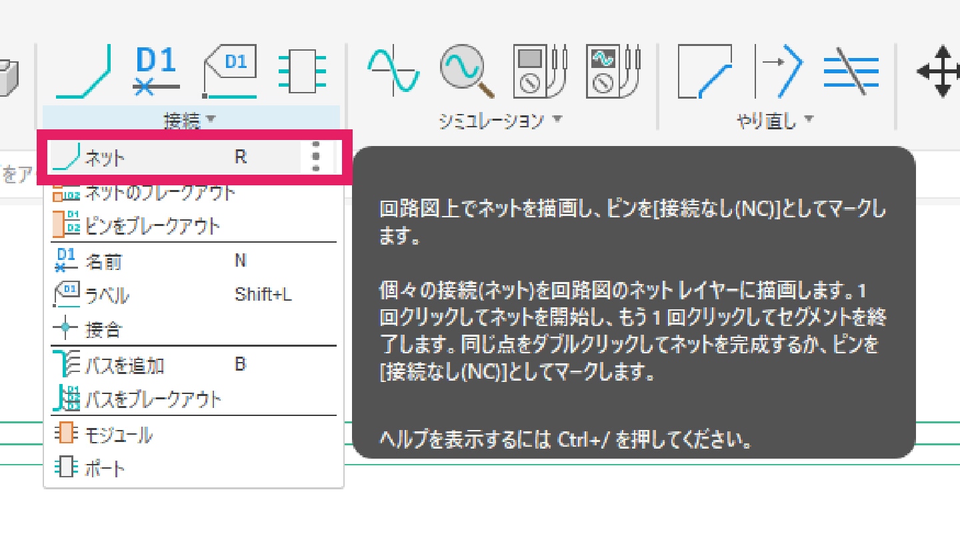Viewport: 960px width, 560px height.
Task: Expand the シミュレーション dropdown panel
Action: [x=500, y=121]
